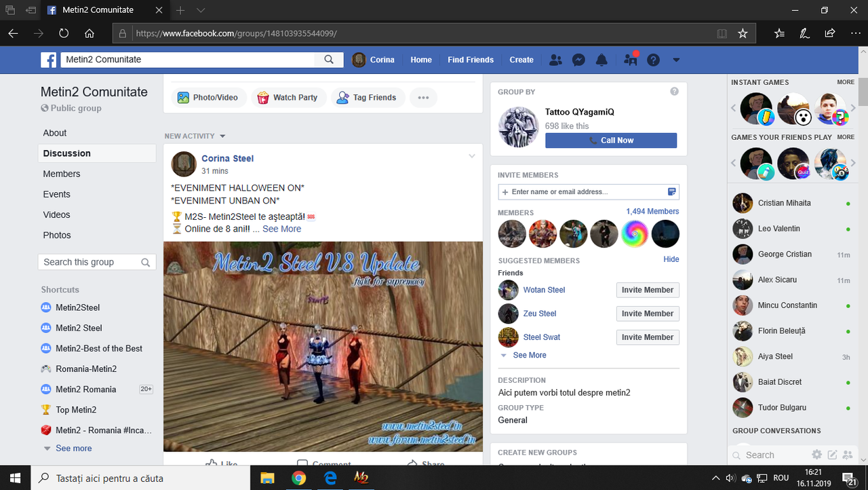Click the Facebook logo icon
868x490 pixels.
point(49,60)
